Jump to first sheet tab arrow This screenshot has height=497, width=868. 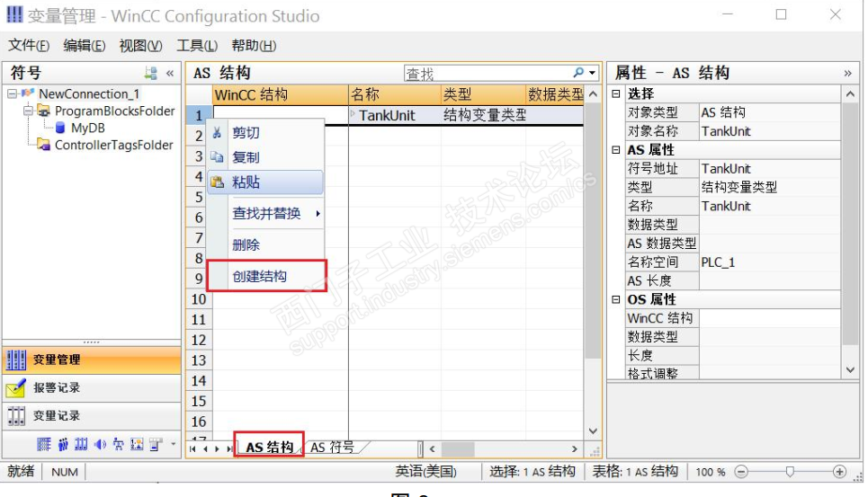[x=192, y=448]
